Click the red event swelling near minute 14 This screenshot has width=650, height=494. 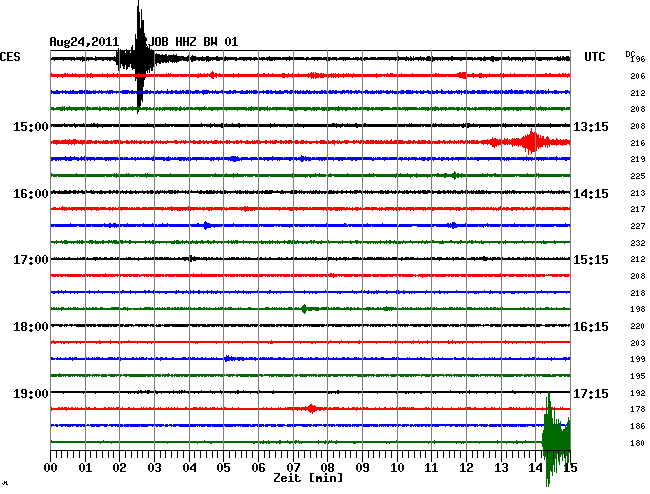[530, 142]
